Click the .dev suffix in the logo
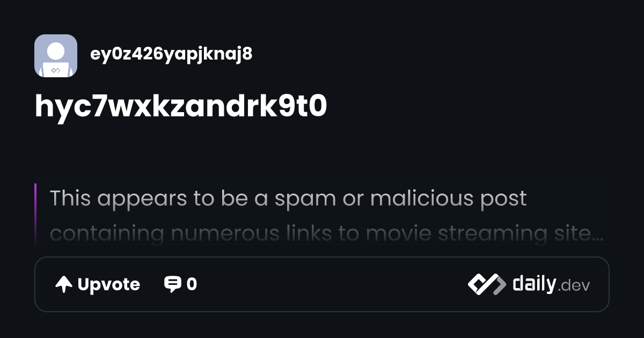The width and height of the screenshot is (644, 338). (574, 286)
